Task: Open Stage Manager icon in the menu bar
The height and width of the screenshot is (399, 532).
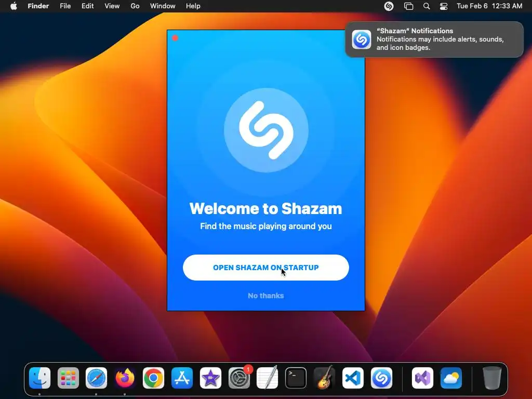Action: (408, 6)
